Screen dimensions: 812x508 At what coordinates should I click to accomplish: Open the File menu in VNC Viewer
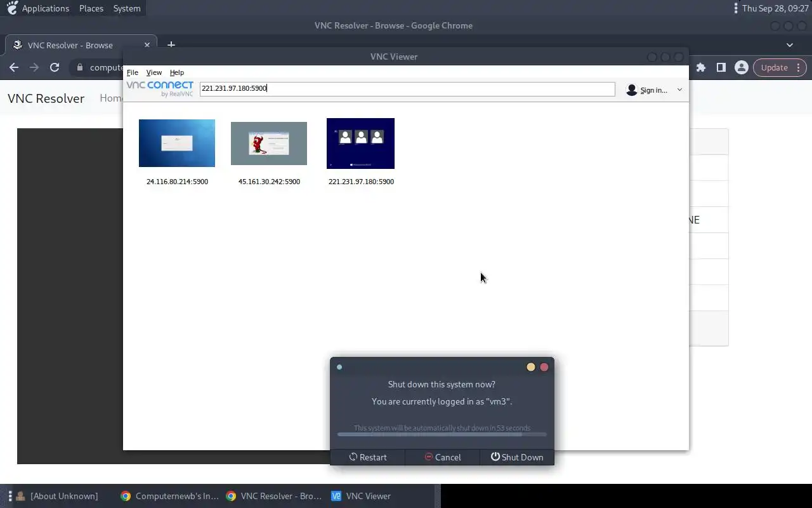133,72
